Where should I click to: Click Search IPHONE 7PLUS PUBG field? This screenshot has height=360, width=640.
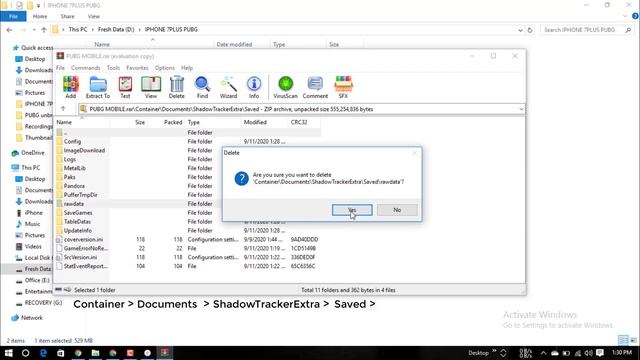click(x=587, y=30)
